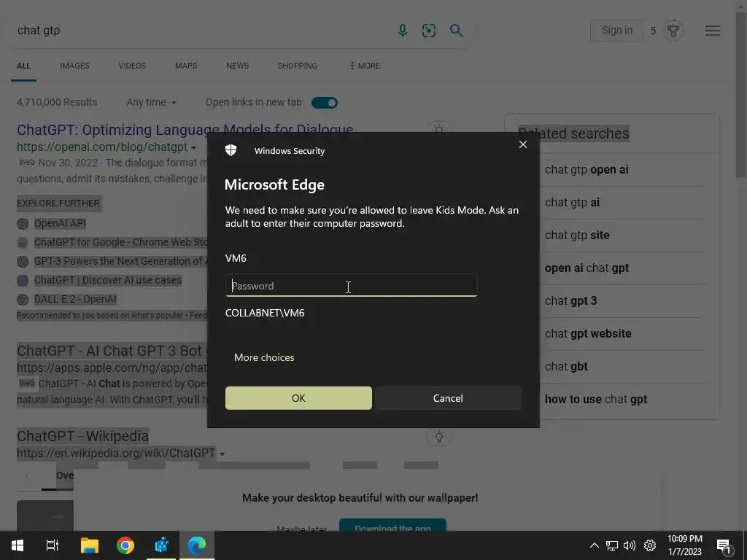Viewport: 747px width, 560px height.
Task: Select related search chat gbt
Action: (x=566, y=367)
